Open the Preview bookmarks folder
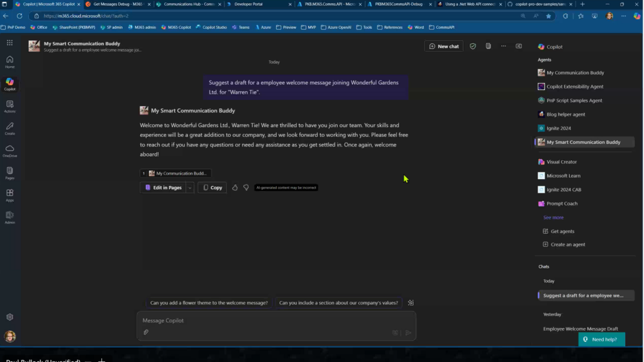 pyautogui.click(x=286, y=27)
